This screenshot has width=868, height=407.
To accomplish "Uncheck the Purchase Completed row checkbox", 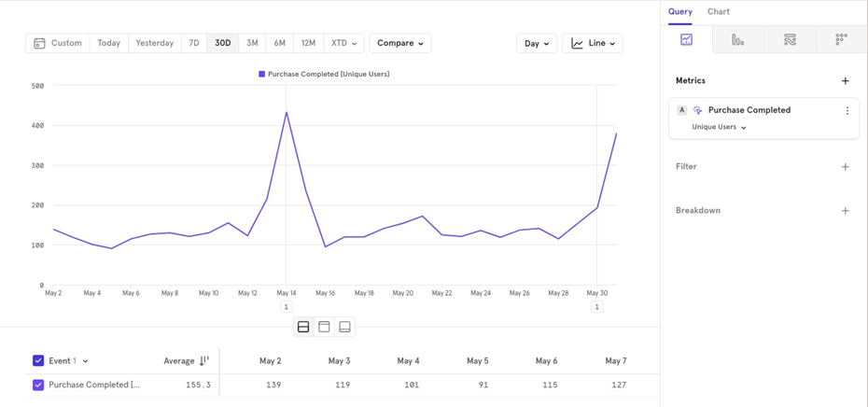I will coord(38,385).
